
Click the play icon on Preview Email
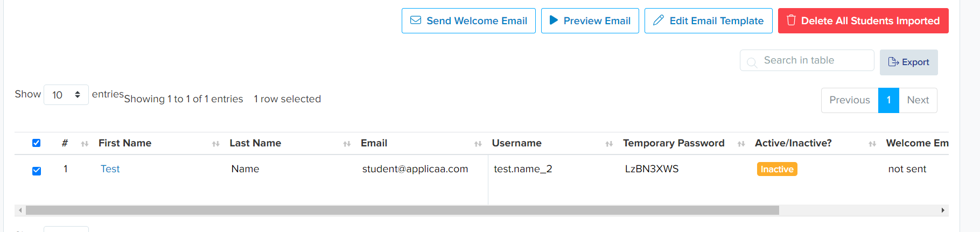pos(554,20)
